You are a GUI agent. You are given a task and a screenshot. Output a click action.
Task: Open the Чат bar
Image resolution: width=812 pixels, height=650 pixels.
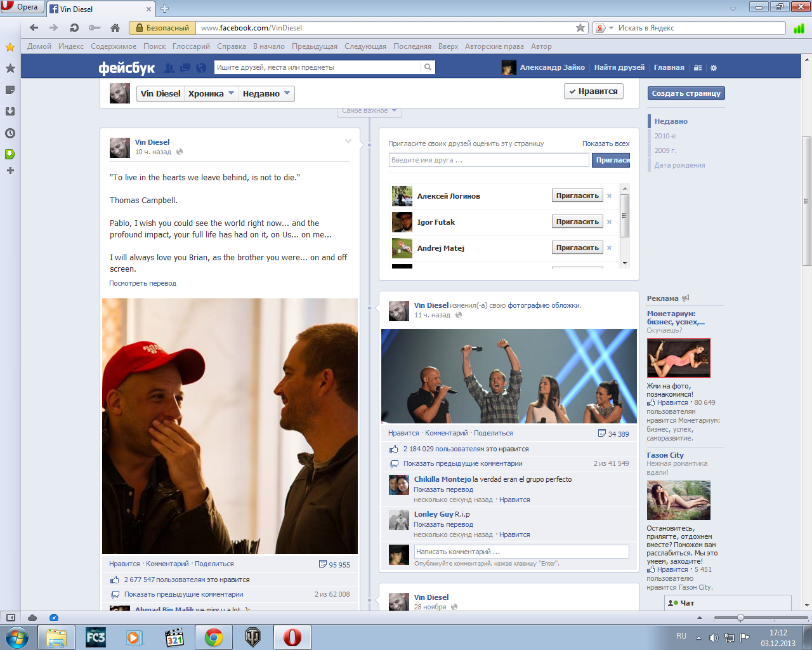728,603
